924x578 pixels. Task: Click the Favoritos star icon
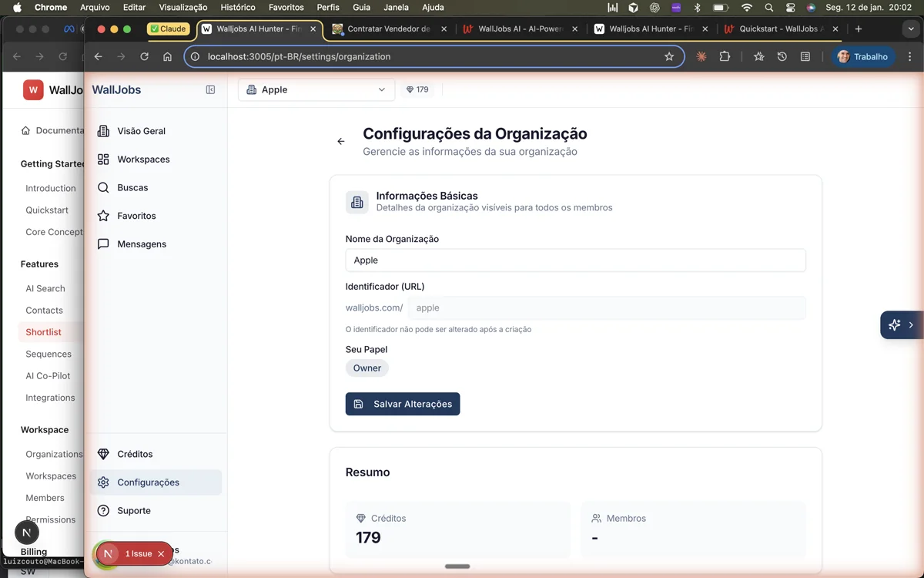(103, 215)
